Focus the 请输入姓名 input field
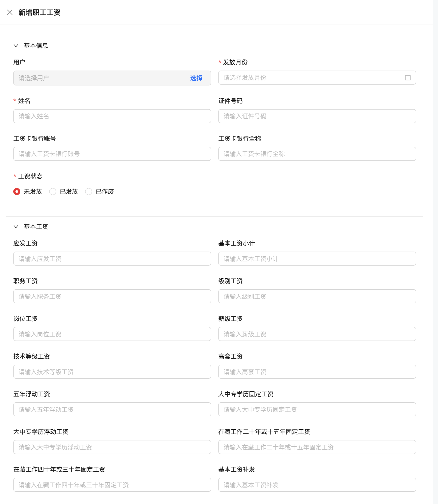438x504 pixels. coord(112,116)
